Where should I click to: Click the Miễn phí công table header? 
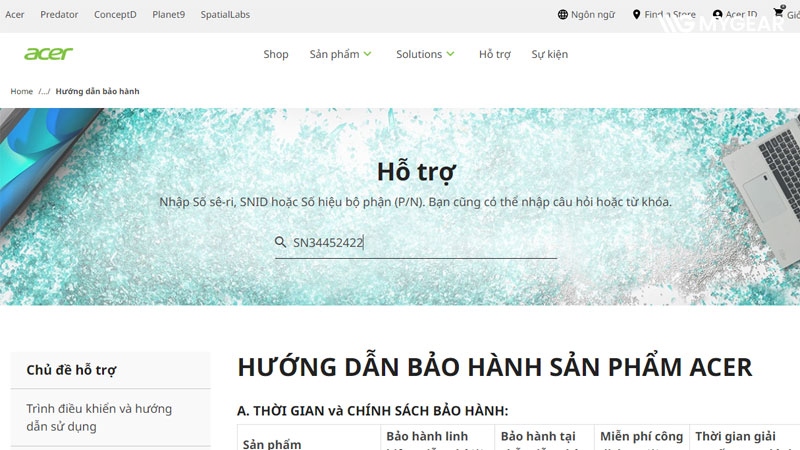point(641,437)
